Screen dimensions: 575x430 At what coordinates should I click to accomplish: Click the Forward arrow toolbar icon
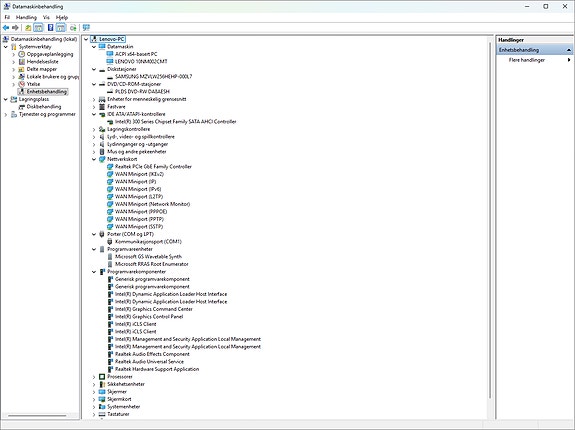click(x=15, y=28)
